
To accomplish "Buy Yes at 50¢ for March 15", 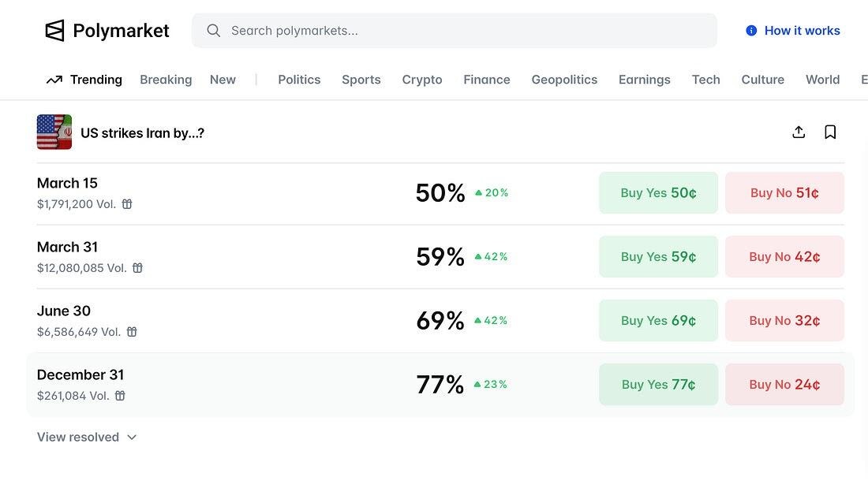I will click(x=658, y=193).
